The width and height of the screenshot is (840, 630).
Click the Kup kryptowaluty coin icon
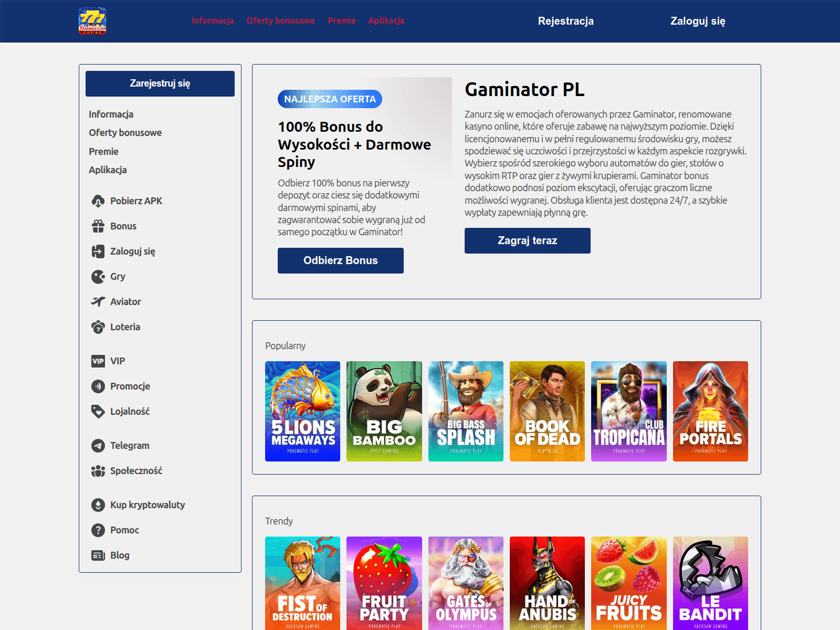click(x=98, y=505)
